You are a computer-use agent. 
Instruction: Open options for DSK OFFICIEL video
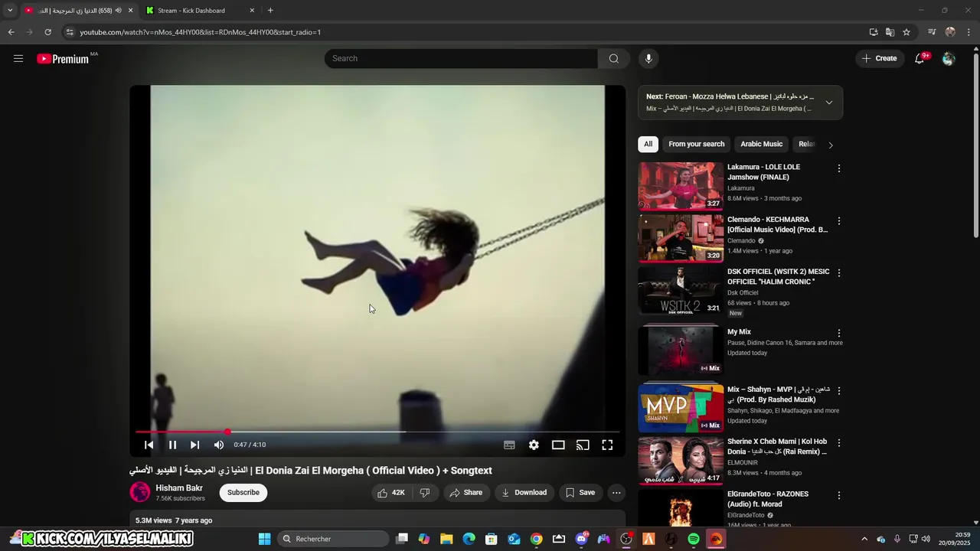click(839, 273)
